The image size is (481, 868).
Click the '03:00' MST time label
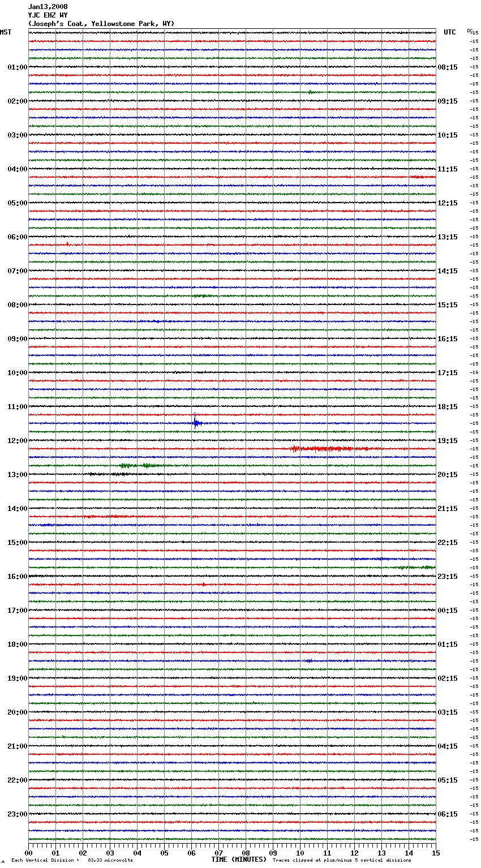click(18, 135)
